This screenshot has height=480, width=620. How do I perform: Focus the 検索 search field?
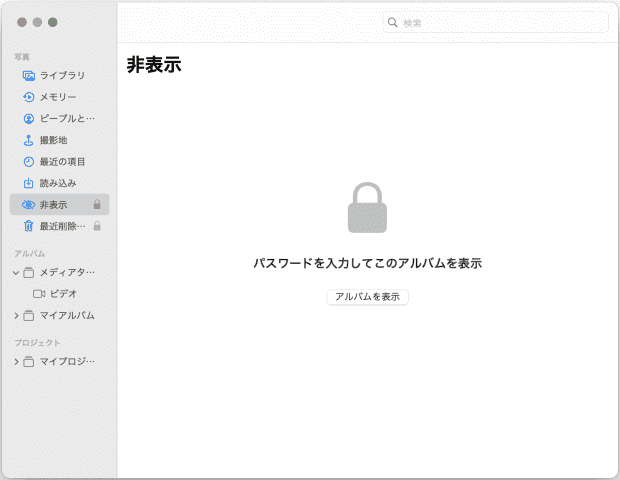point(495,23)
